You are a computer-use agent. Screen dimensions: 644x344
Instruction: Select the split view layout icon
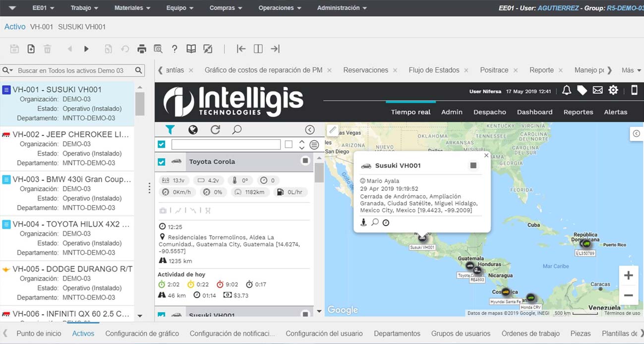(258, 49)
